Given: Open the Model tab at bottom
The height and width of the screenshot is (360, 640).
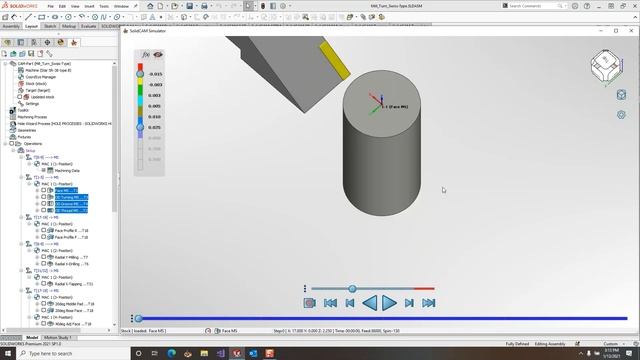Looking at the screenshot, I should click(x=32, y=338).
